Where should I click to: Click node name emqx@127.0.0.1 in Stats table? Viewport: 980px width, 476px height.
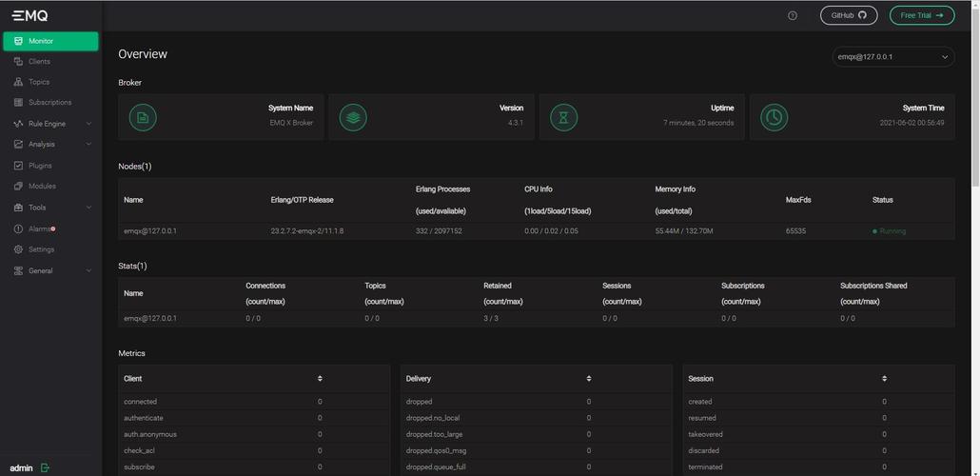150,318
